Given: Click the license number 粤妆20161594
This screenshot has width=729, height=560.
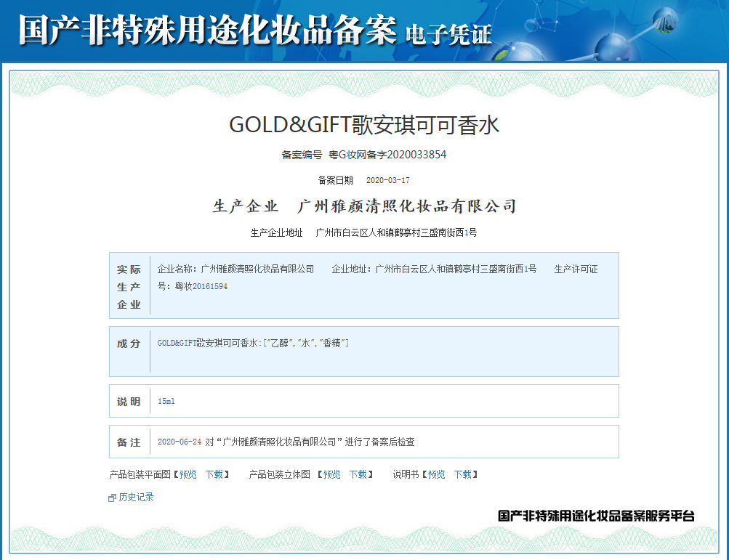Looking at the screenshot, I should click(x=201, y=286).
